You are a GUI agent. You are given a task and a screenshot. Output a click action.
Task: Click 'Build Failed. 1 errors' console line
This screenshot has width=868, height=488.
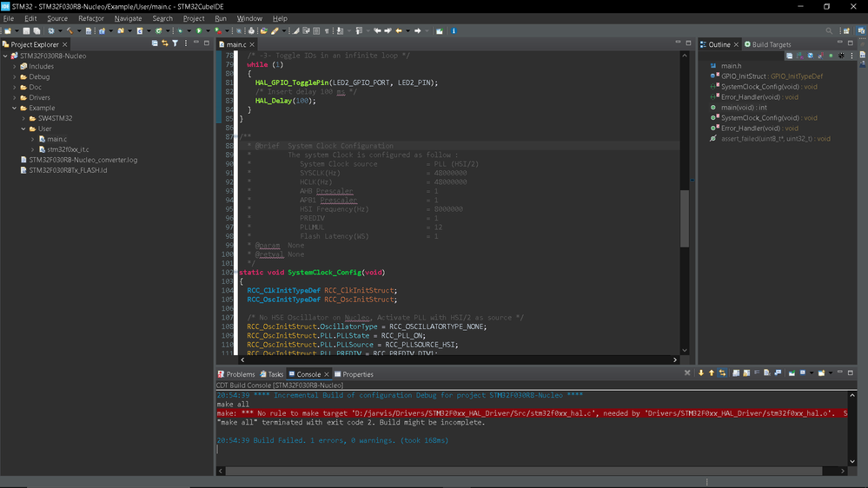click(x=332, y=440)
